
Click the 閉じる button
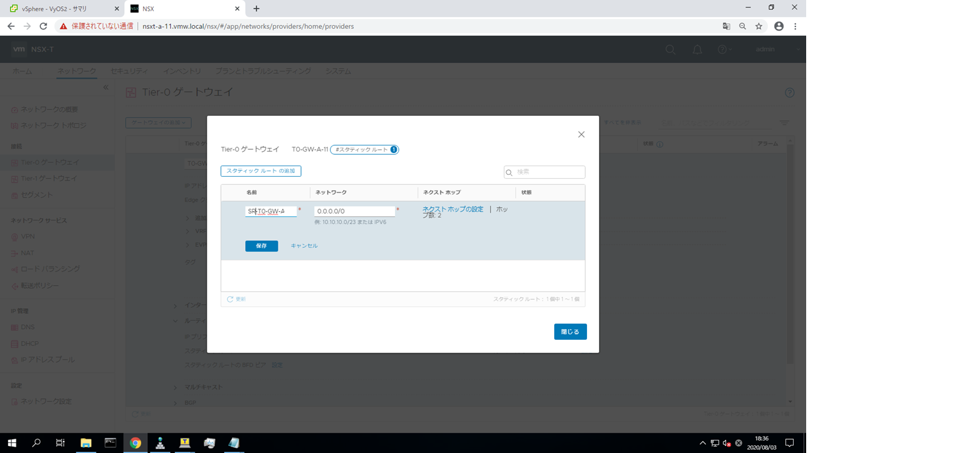tap(571, 332)
